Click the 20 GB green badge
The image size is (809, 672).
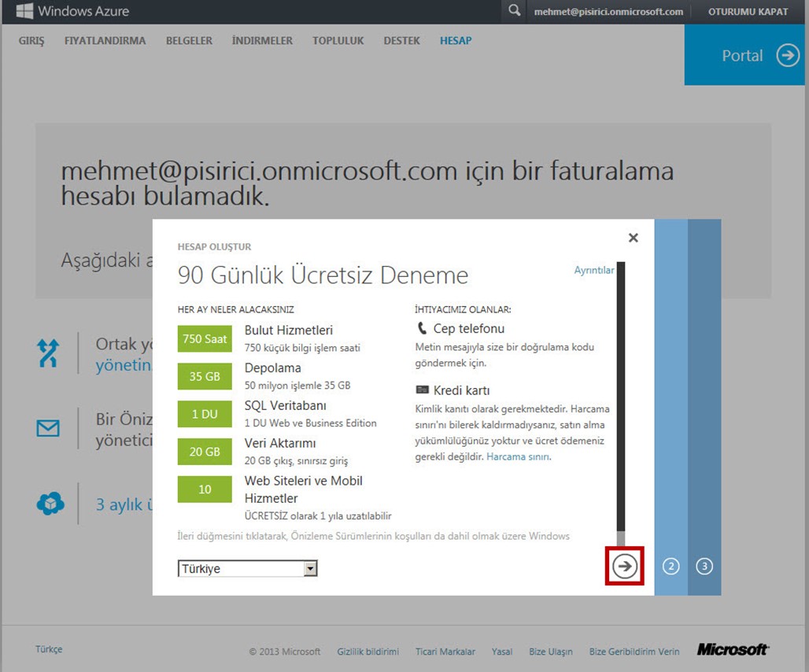coord(205,452)
